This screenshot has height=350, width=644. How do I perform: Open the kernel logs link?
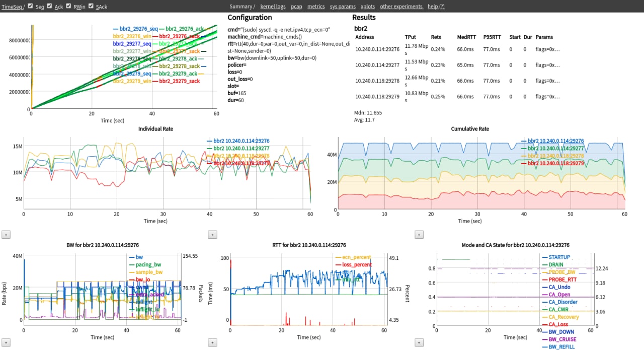coord(273,7)
